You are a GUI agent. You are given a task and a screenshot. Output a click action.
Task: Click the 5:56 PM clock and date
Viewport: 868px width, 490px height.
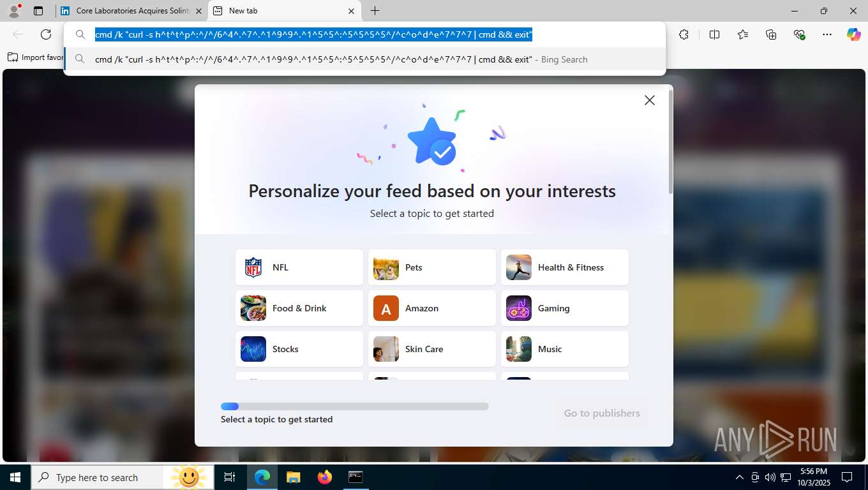(814, 477)
